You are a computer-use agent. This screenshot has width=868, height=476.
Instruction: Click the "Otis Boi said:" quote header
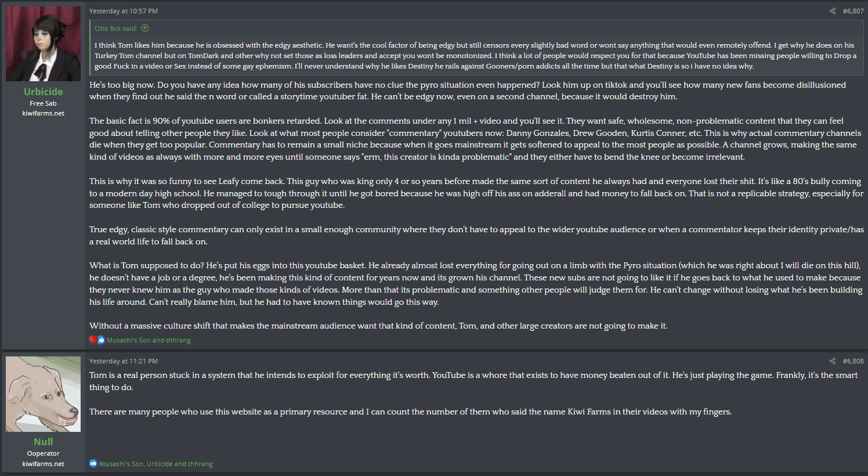click(x=116, y=28)
